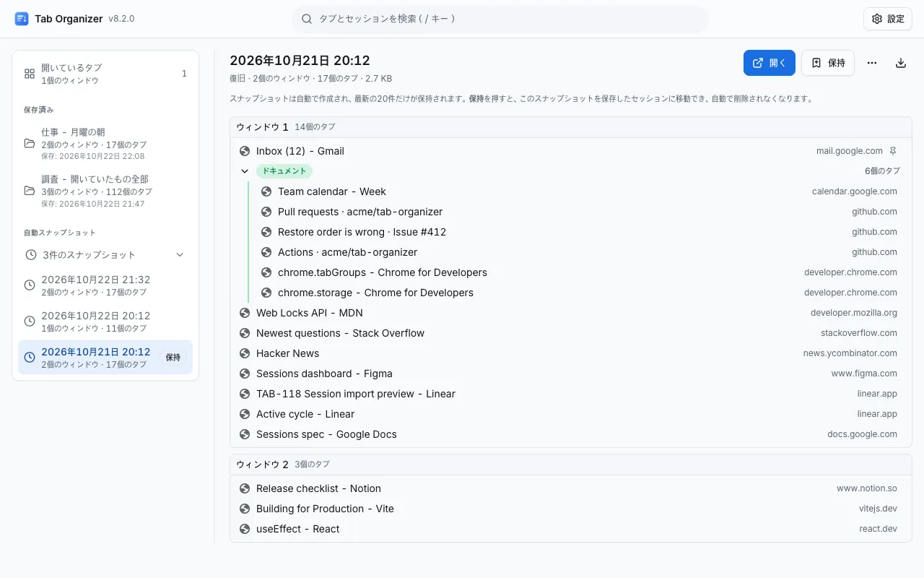The image size is (924, 578).
Task: Click chrome.tabGroups - Chrome for Developers
Action: 580,272
